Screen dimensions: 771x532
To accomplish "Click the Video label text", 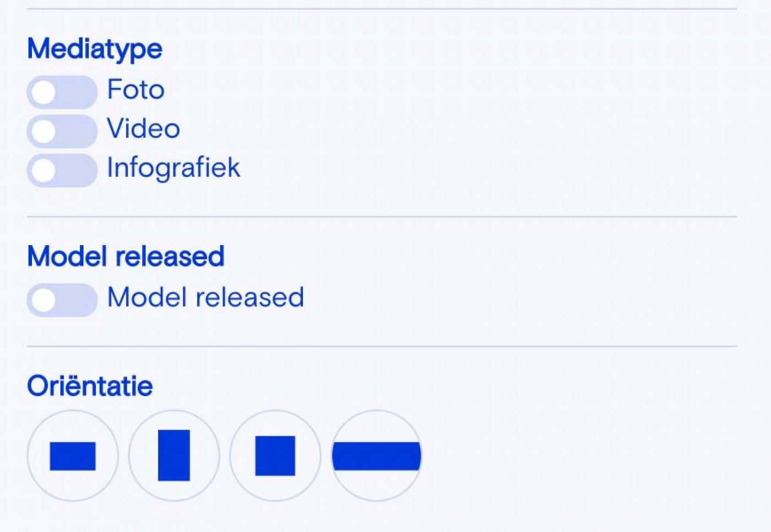I will 143,128.
